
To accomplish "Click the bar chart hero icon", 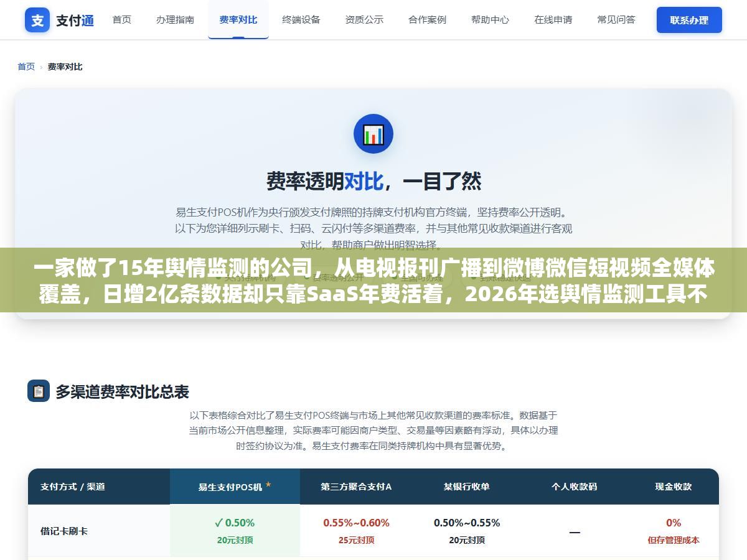I will click(374, 134).
